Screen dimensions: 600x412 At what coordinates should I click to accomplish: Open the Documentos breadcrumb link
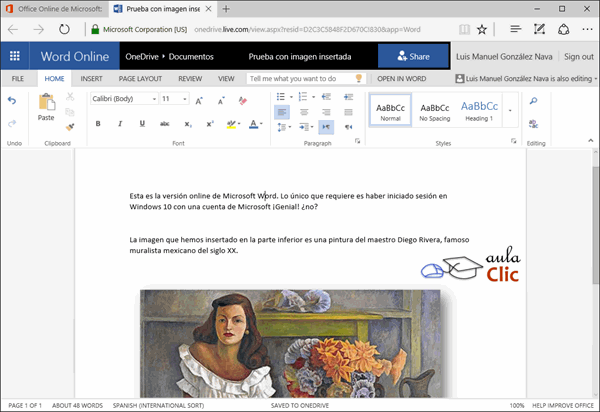[x=191, y=57]
